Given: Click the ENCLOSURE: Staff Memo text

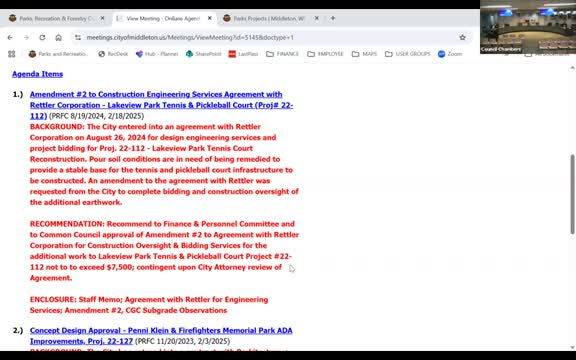Looking at the screenshot, I should pyautogui.click(x=149, y=305).
